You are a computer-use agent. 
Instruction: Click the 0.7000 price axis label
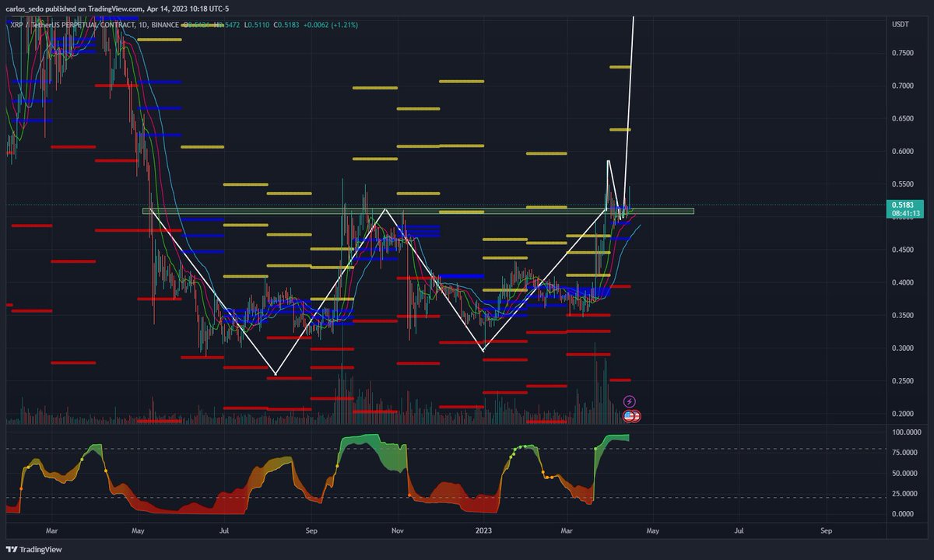[903, 86]
